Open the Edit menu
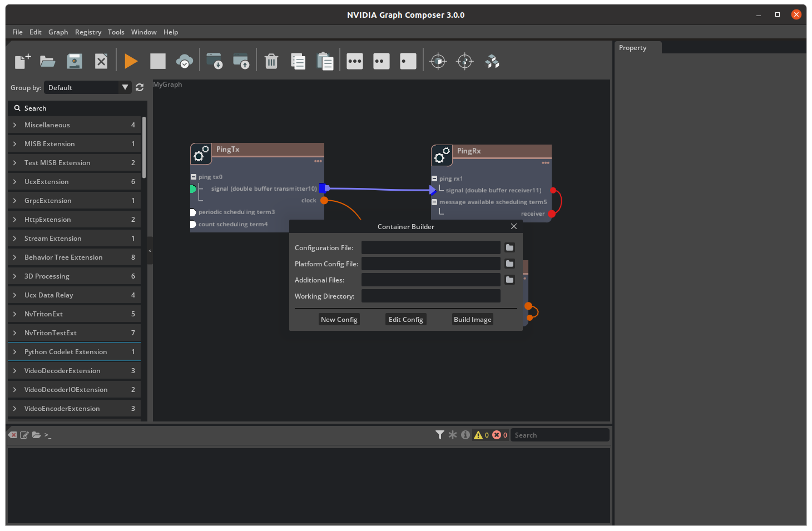This screenshot has height=531, width=812. click(x=36, y=32)
